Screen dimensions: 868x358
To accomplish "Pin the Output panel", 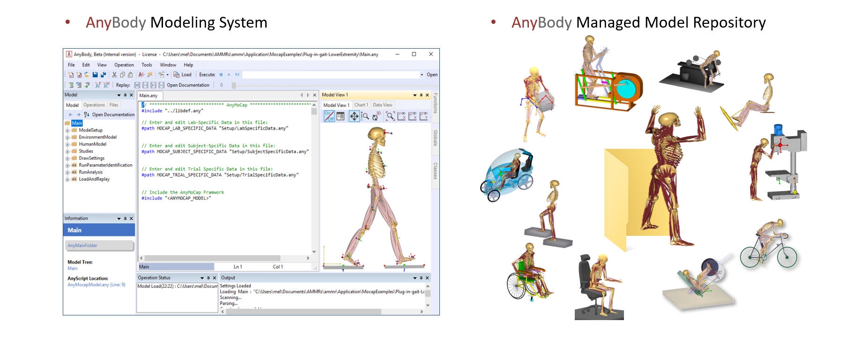I will [421, 278].
